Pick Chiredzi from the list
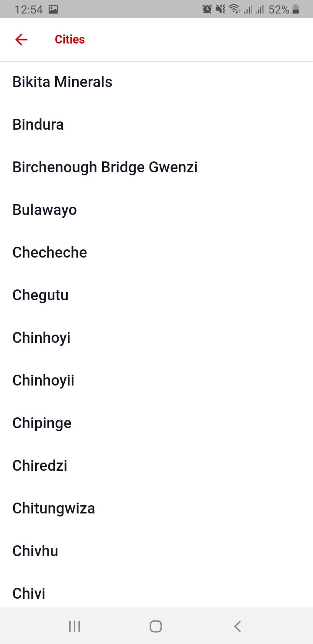 (x=40, y=466)
